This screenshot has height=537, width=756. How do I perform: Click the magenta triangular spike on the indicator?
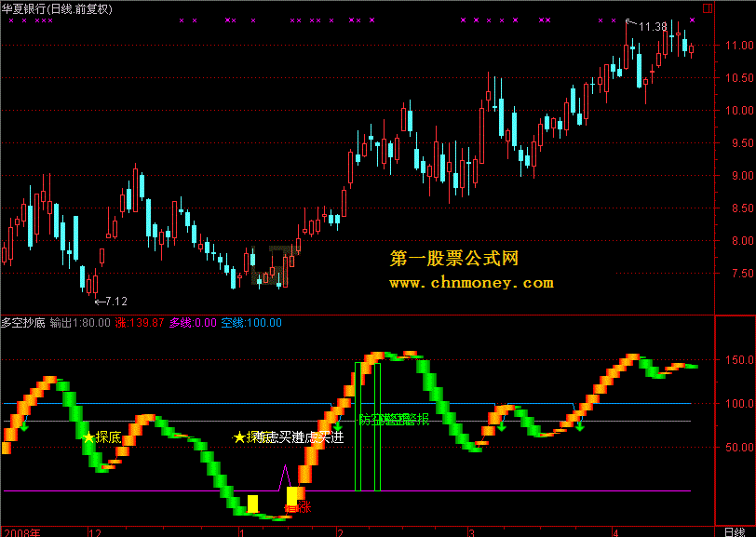[x=285, y=477]
